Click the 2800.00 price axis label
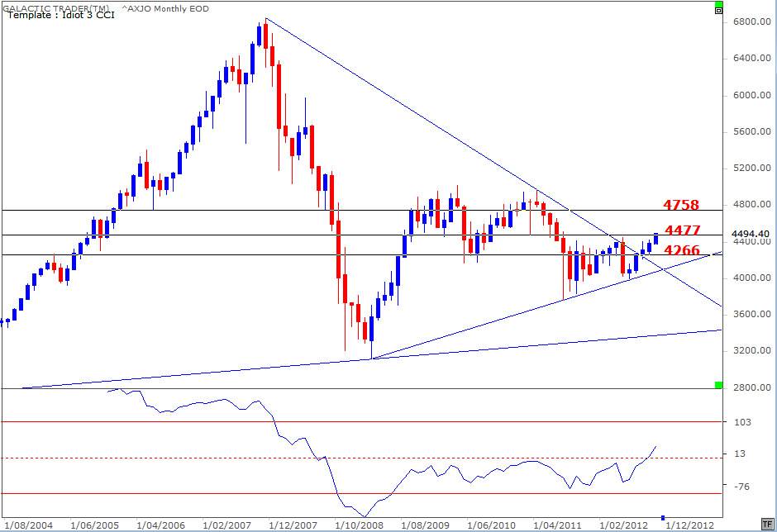The image size is (777, 532). [x=751, y=387]
